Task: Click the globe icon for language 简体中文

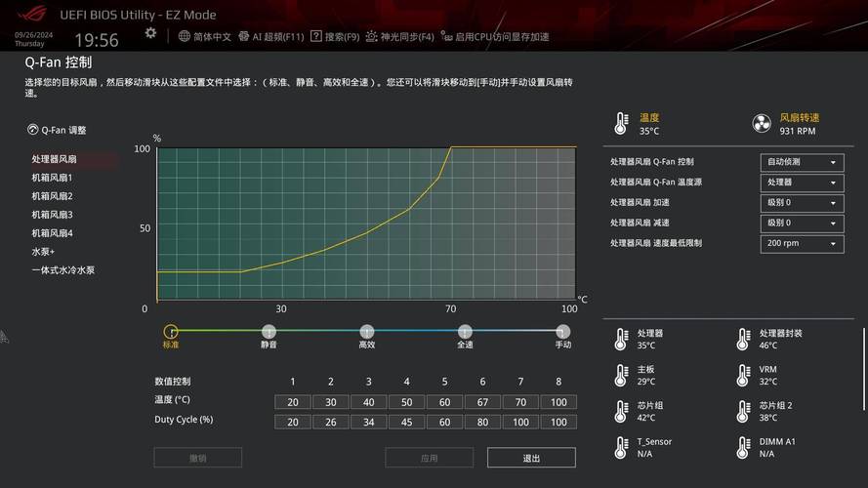Action: [x=185, y=36]
